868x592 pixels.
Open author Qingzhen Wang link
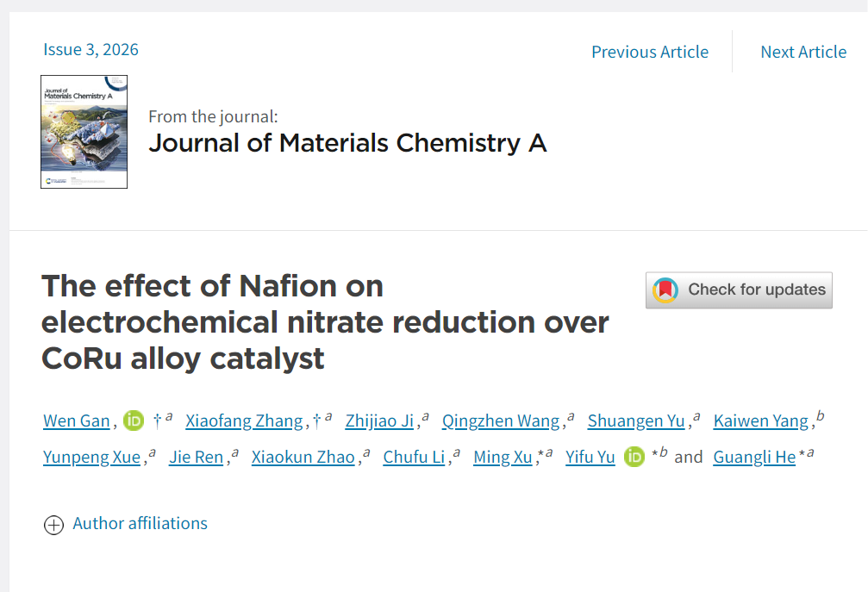pos(501,421)
